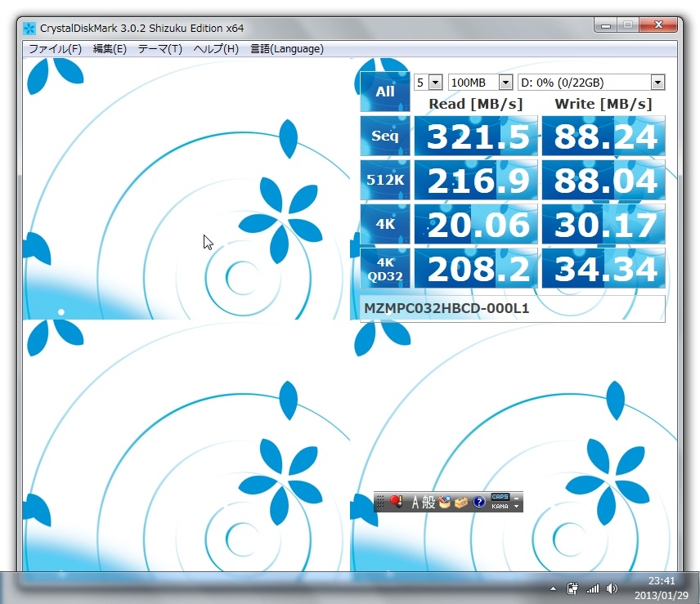Viewport: 700px width, 604px height.
Task: Open the IME tools toolbox icon
Action: click(x=462, y=502)
